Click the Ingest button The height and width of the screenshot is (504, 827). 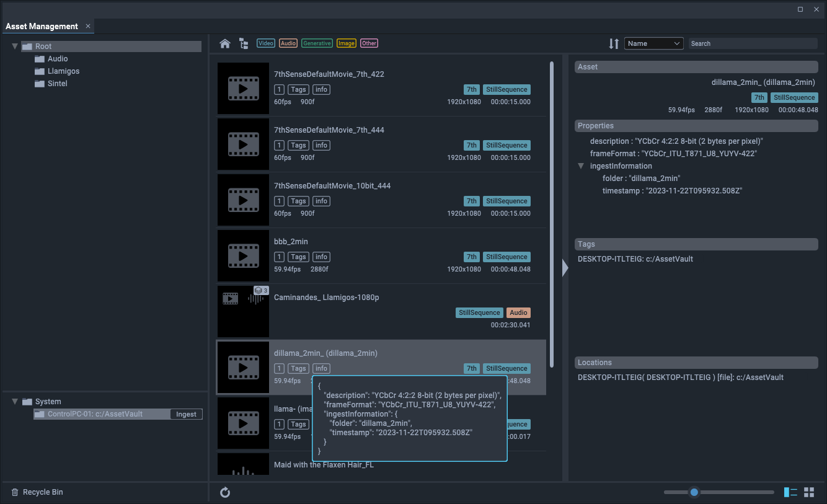pos(186,414)
